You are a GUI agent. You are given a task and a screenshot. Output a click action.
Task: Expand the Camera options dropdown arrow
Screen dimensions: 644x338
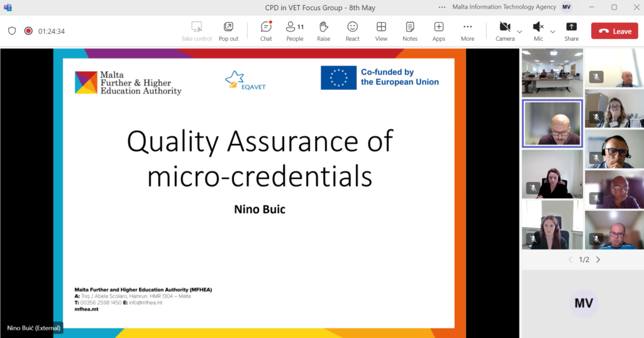click(x=519, y=31)
